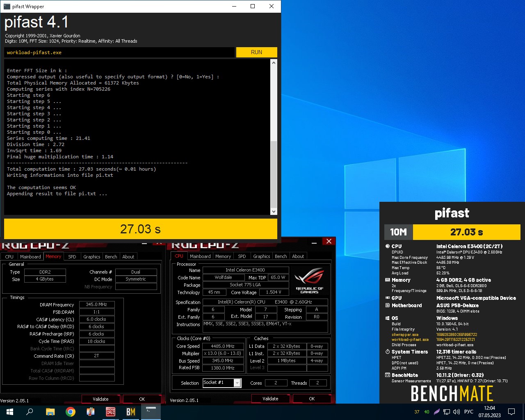The image size is (525, 420).
Task: Click the network tray icon
Action: (x=447, y=412)
